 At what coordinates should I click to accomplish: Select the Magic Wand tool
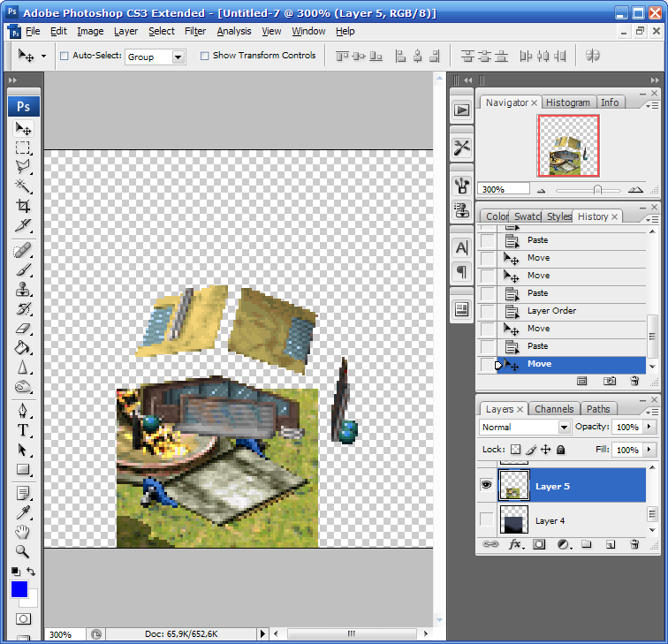tap(23, 186)
